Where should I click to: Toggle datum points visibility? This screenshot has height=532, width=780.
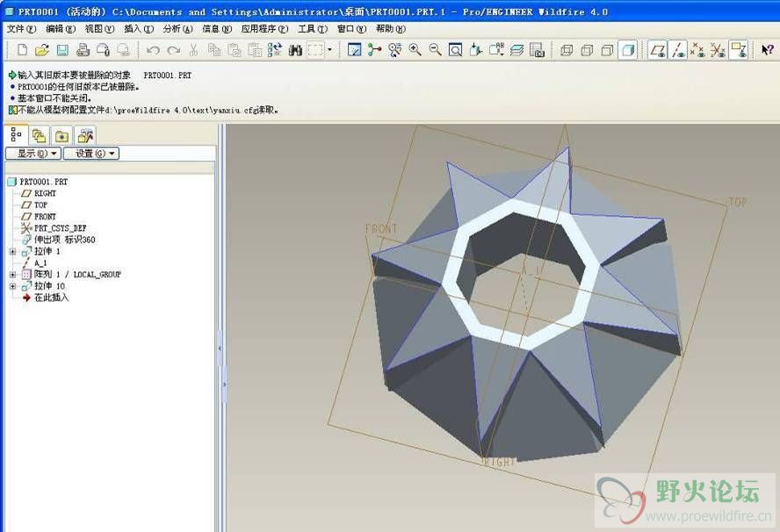(x=697, y=50)
